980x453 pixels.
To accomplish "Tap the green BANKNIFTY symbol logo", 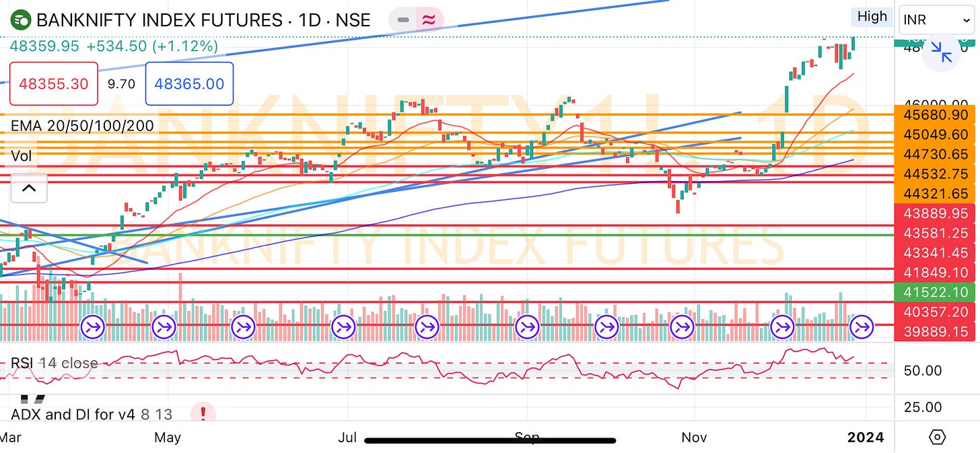I will point(22,20).
